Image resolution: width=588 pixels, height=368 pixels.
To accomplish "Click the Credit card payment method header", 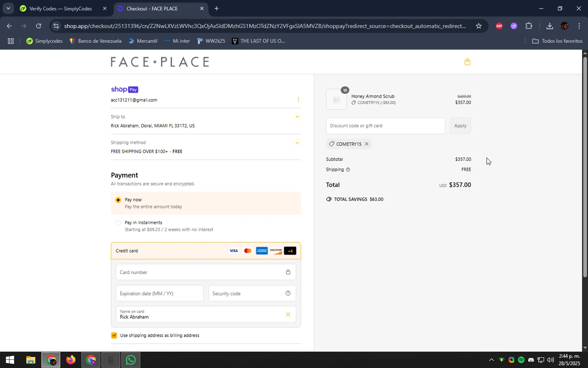I will click(x=206, y=251).
